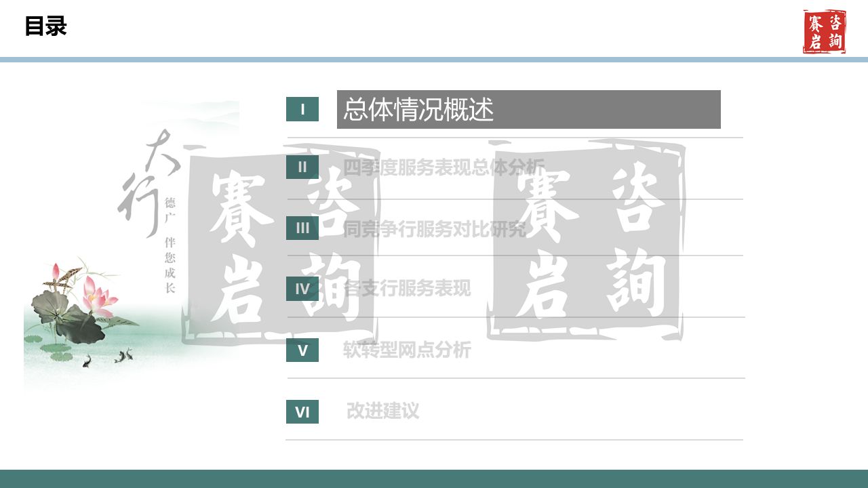Go to 四季度服务表现总体分析 entry
This screenshot has width=868, height=488.
(443, 167)
